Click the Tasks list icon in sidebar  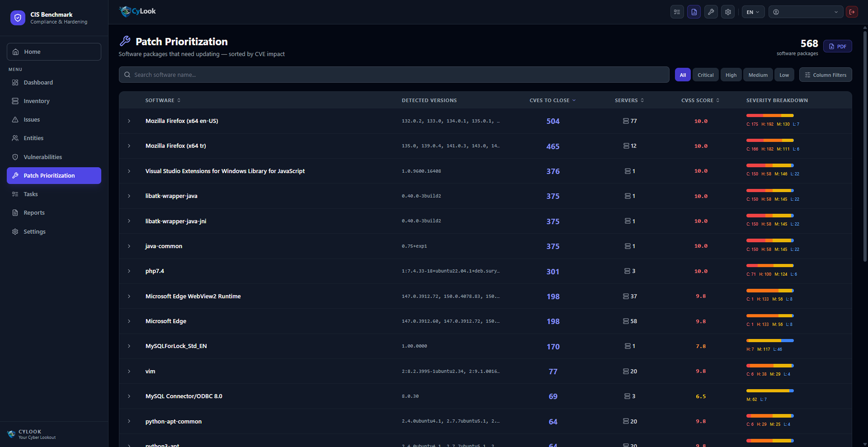coord(15,194)
